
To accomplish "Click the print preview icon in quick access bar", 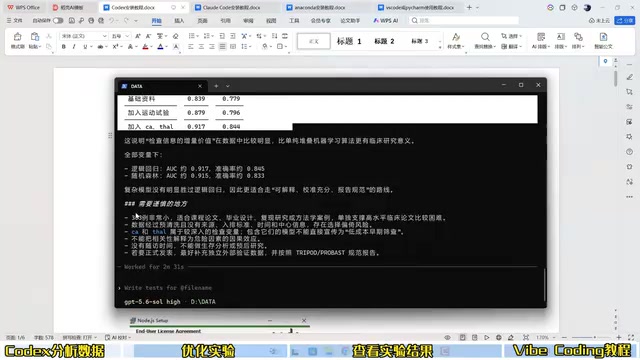I will (x=101, y=20).
